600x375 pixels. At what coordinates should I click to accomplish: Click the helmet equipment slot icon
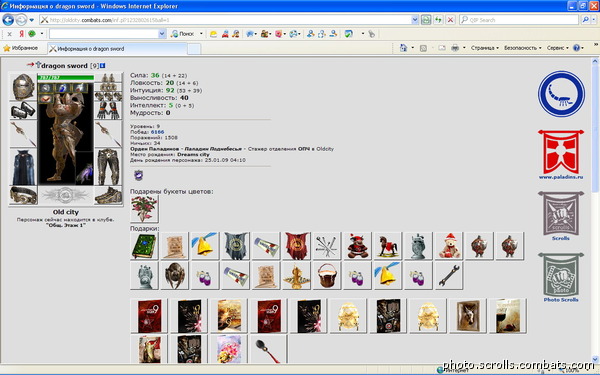tap(23, 86)
